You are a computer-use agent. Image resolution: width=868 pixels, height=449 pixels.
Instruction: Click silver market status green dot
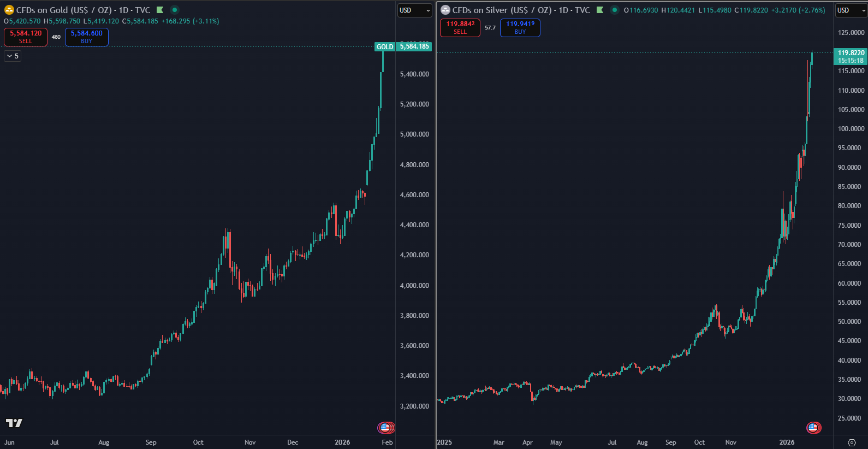click(614, 10)
